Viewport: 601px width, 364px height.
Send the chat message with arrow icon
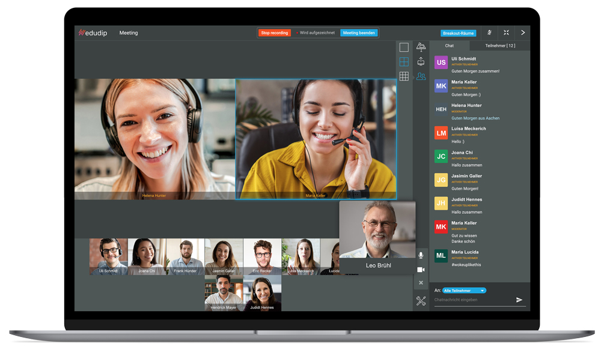point(519,300)
